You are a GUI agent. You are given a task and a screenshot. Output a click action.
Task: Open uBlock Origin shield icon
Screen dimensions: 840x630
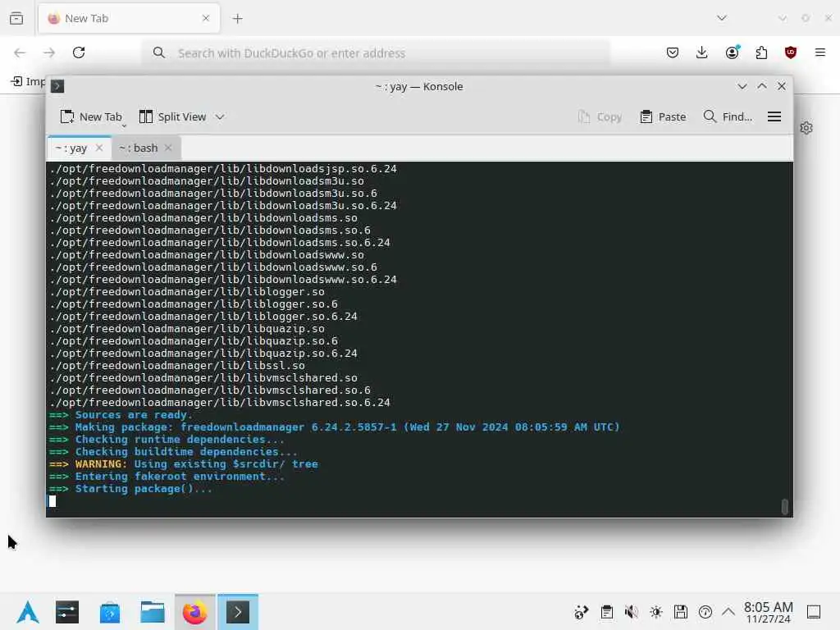pos(791,52)
